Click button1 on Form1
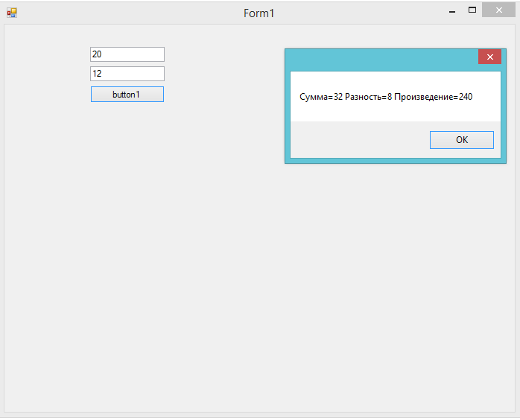Viewport: 520px width, 420px height. (127, 95)
